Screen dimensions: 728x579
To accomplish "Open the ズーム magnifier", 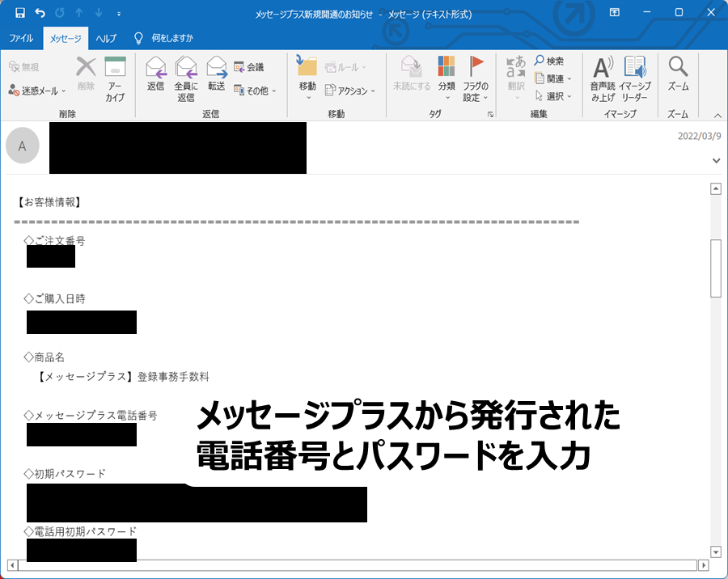I will click(679, 74).
